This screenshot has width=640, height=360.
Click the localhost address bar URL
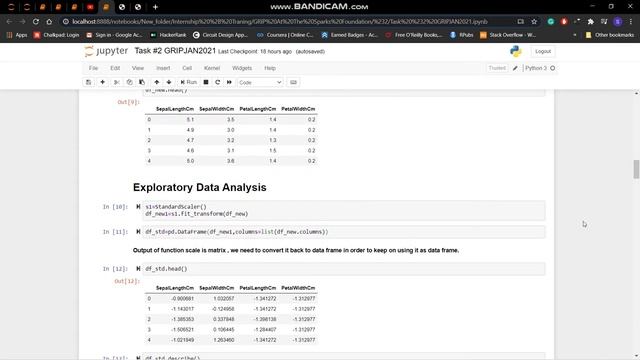coord(280,21)
